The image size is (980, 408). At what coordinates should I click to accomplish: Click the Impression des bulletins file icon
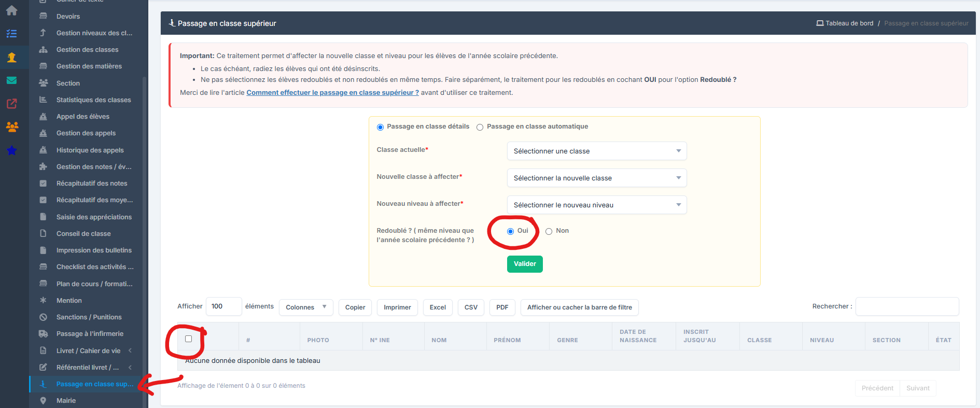(44, 250)
